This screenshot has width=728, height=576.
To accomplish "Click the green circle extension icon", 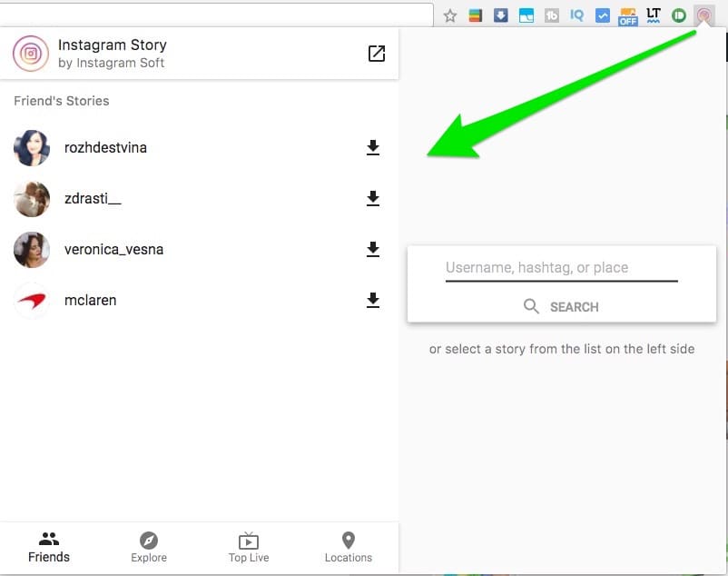I will (x=679, y=15).
